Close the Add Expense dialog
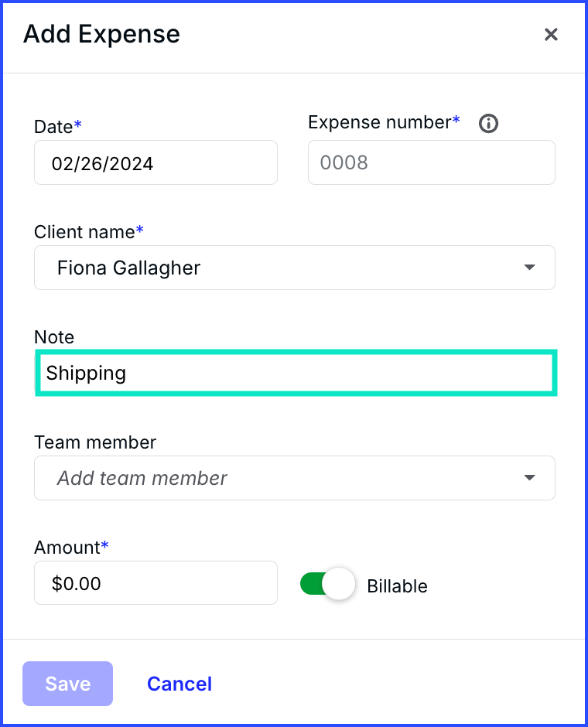The height and width of the screenshot is (727, 588). point(551,34)
